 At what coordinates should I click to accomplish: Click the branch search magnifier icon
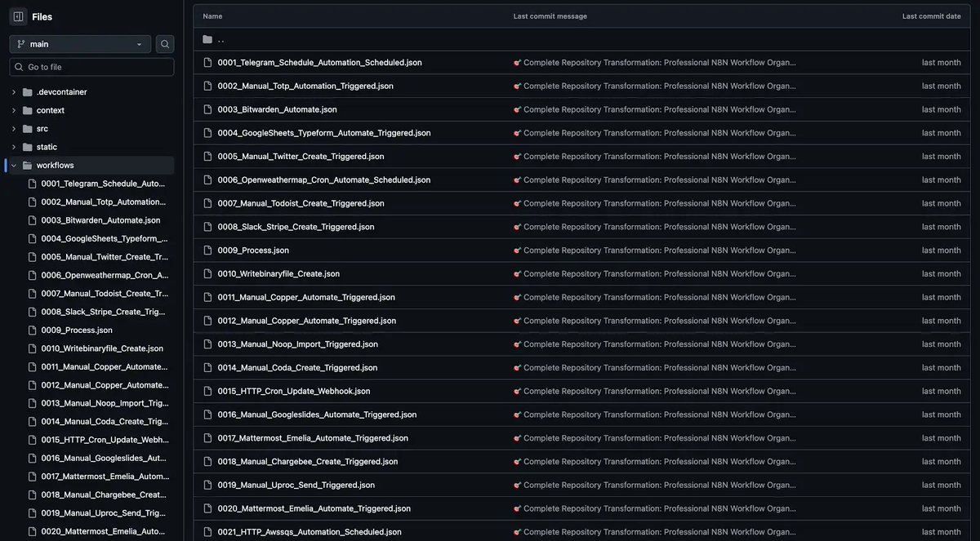click(165, 43)
